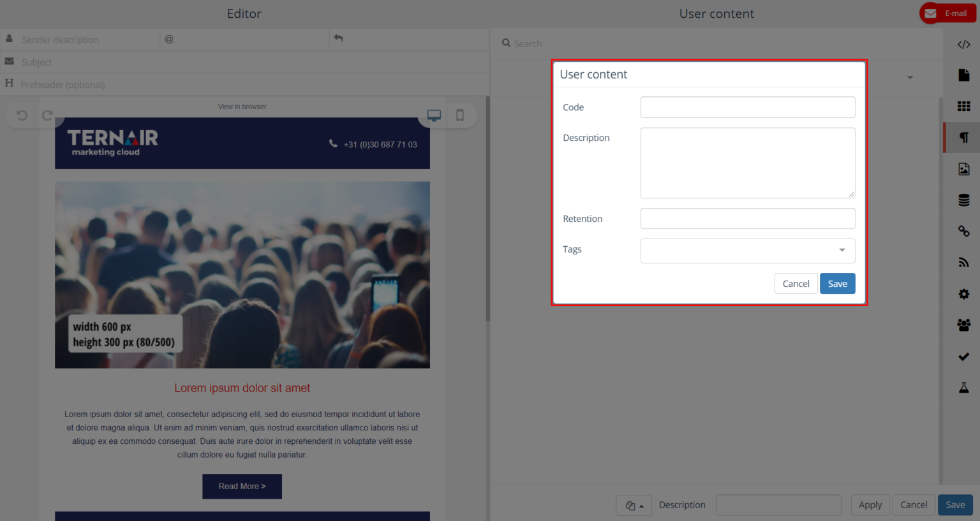Open the copy options dropdown in bottom bar

pyautogui.click(x=634, y=505)
